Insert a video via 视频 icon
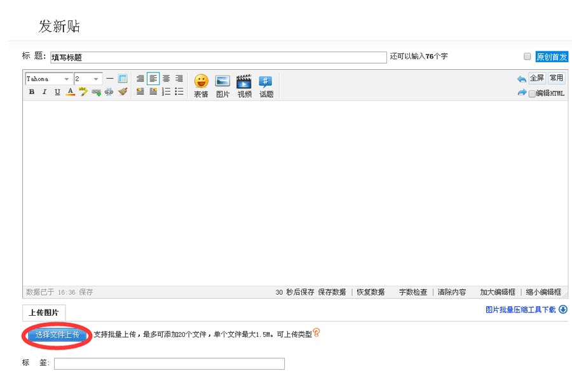Image resolution: width=572 pixels, height=392 pixels. click(x=245, y=86)
